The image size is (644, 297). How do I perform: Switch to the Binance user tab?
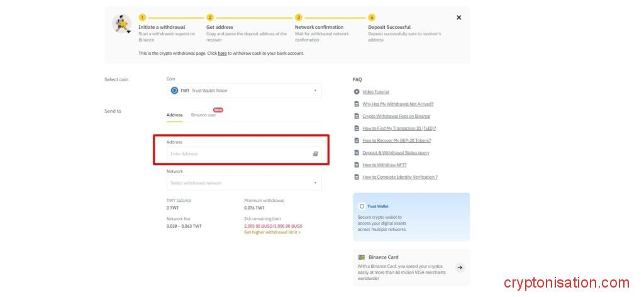(203, 115)
